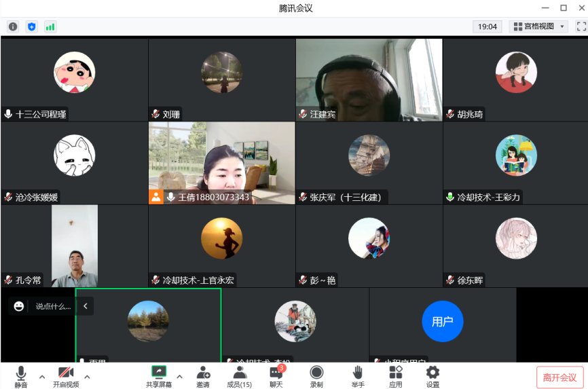Click the blue security shield icon
This screenshot has width=588, height=389.
[31, 26]
